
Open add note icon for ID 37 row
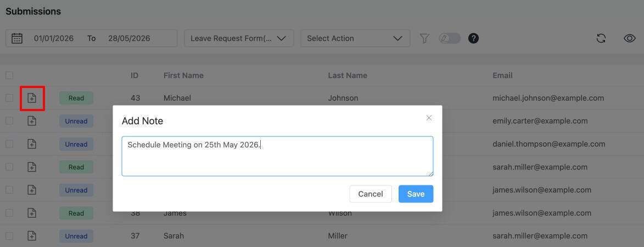32,236
